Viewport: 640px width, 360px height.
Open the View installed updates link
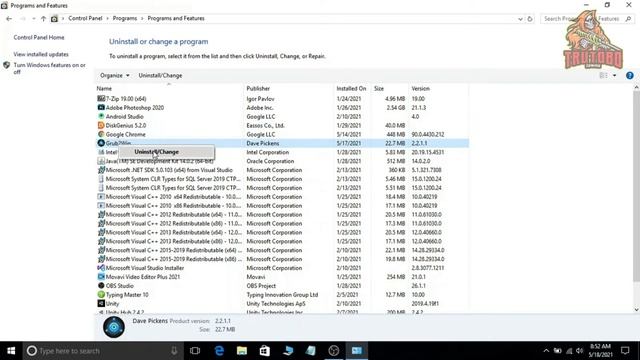(41, 54)
